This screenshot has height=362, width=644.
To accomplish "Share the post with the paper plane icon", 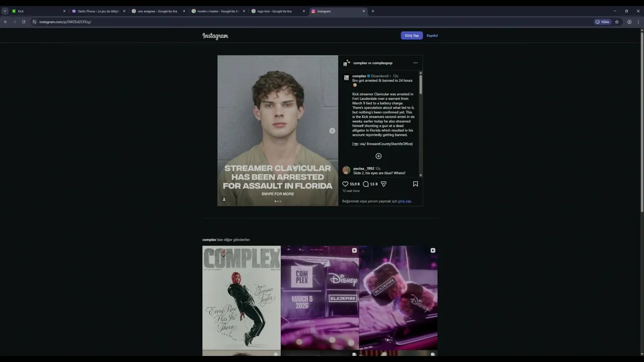I will [x=383, y=184].
